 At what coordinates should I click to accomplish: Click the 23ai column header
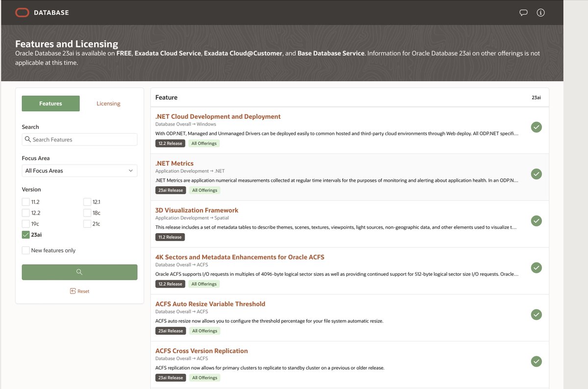coord(536,97)
